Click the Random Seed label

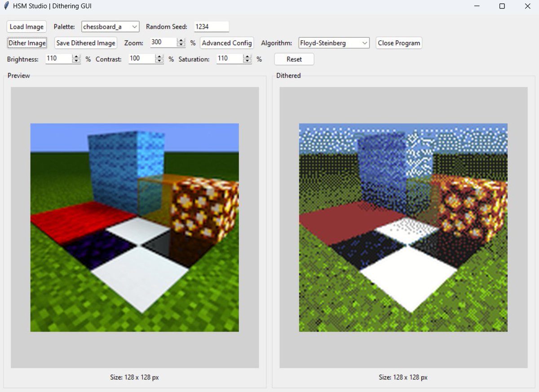pos(167,27)
